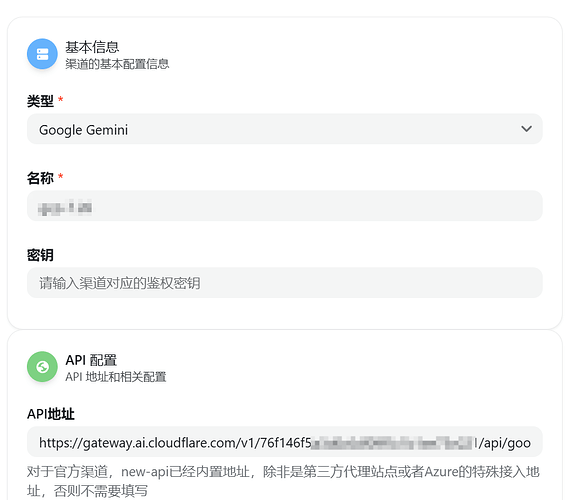Screen dimensions: 569x500
Task: Click the 渠道的基本配置信息 subtitle text
Action: coord(117,64)
